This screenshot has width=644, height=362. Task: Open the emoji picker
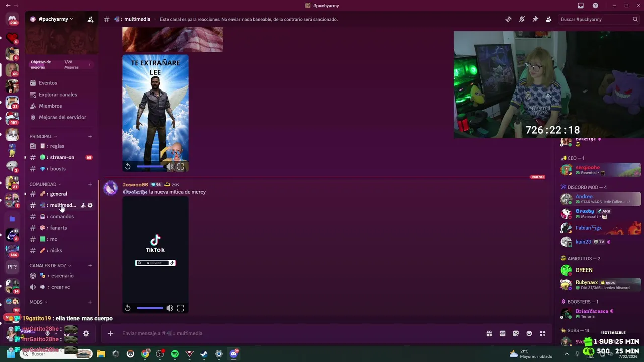tap(529, 333)
